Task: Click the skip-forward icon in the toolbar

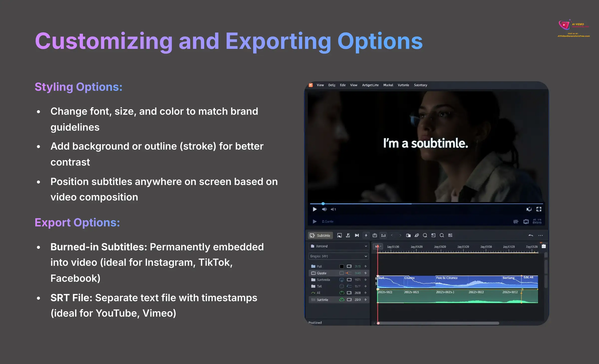Action: pyautogui.click(x=357, y=236)
